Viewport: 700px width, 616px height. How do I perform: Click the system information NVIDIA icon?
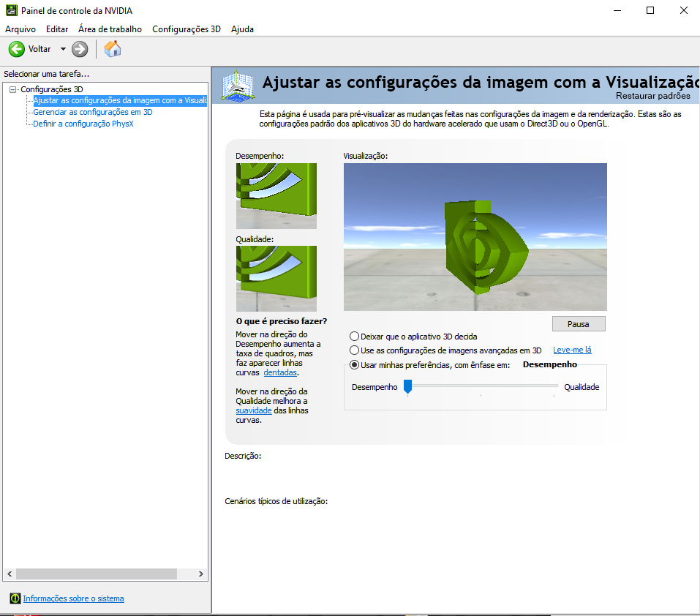point(15,598)
